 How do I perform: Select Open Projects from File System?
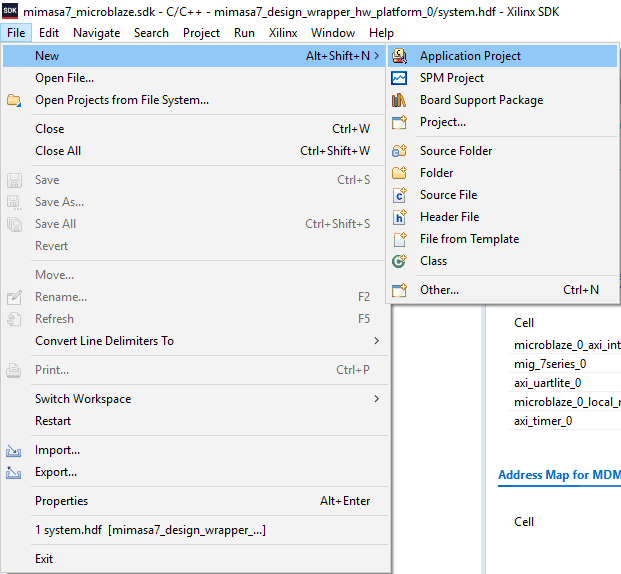(x=121, y=100)
